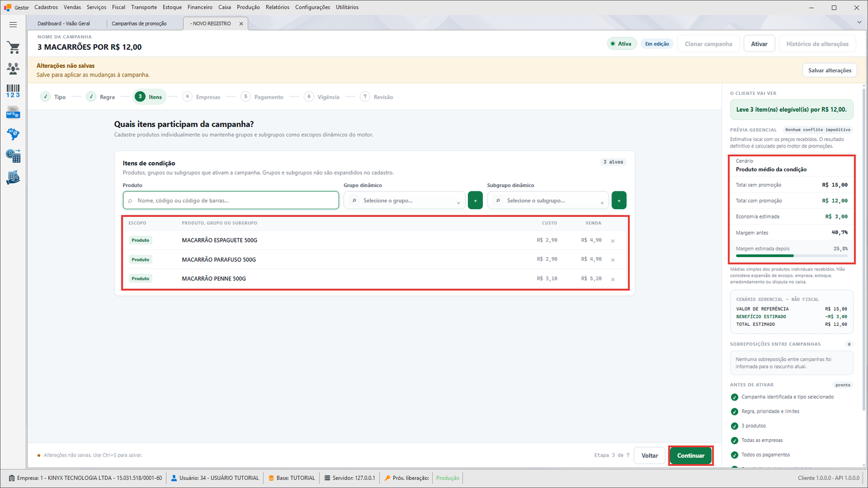The width and height of the screenshot is (868, 488).
Task: Open Histórico de alterações
Action: (x=818, y=44)
